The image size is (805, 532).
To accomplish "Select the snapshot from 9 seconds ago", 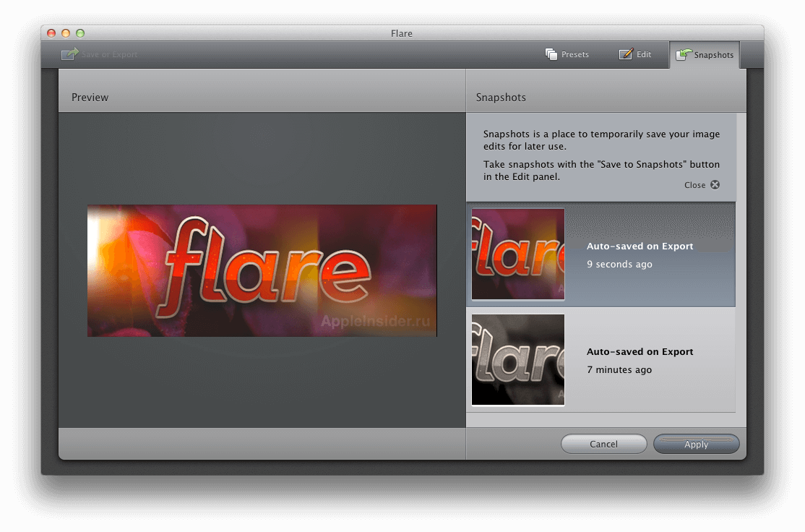I will pos(640,254).
